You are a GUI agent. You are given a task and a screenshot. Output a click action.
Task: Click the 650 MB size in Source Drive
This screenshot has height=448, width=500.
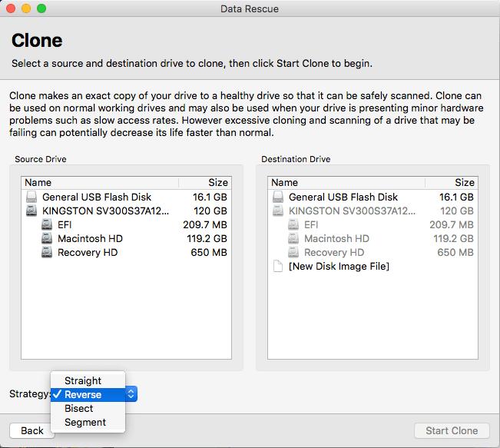coord(209,252)
